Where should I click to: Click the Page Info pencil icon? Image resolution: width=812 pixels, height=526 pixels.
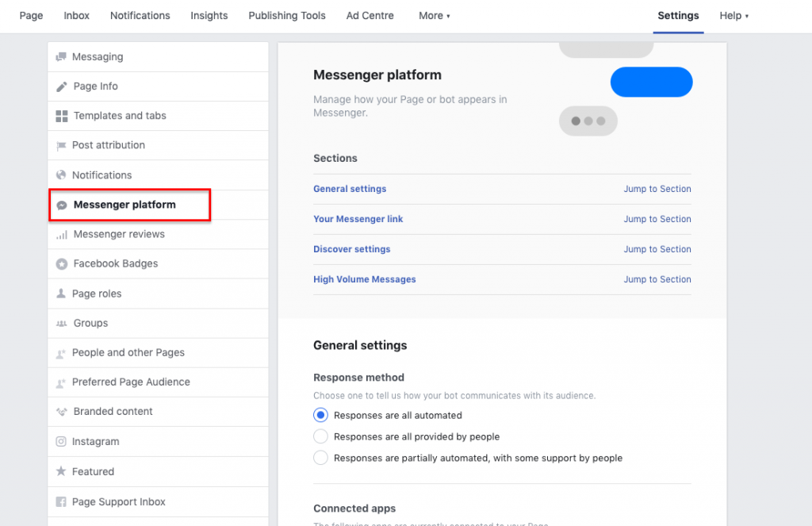[62, 86]
